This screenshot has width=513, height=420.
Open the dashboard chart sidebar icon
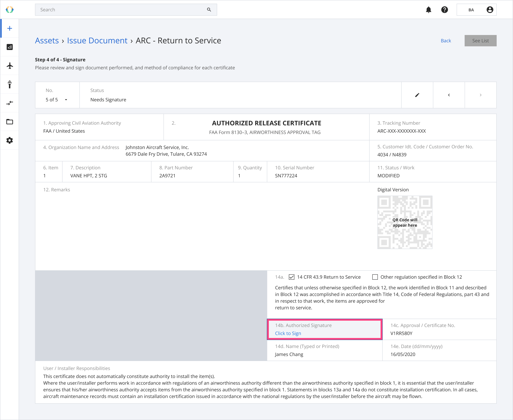click(x=10, y=47)
